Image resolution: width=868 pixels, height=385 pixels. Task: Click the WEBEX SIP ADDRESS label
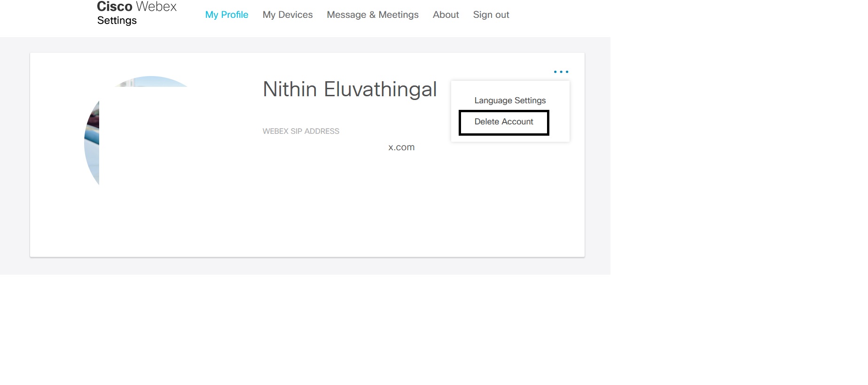pyautogui.click(x=301, y=131)
